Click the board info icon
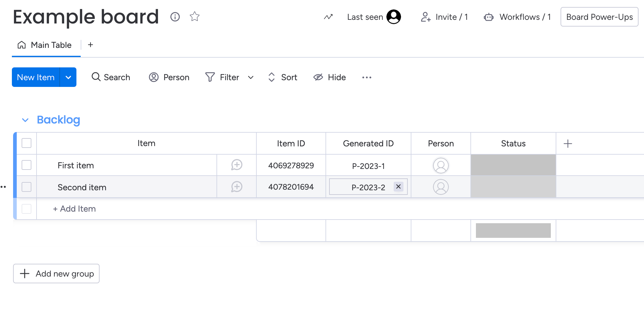Image resolution: width=644 pixels, height=322 pixels. tap(175, 17)
